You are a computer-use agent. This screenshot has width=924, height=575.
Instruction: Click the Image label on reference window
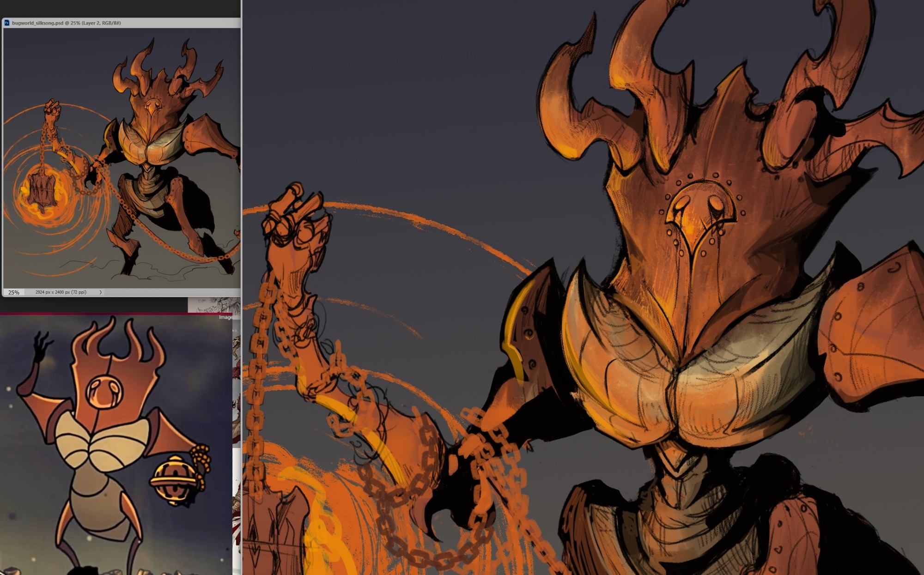(x=225, y=317)
